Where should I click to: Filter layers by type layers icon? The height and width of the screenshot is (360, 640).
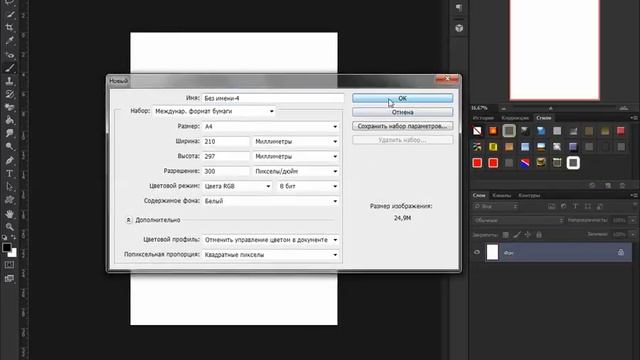576,207
